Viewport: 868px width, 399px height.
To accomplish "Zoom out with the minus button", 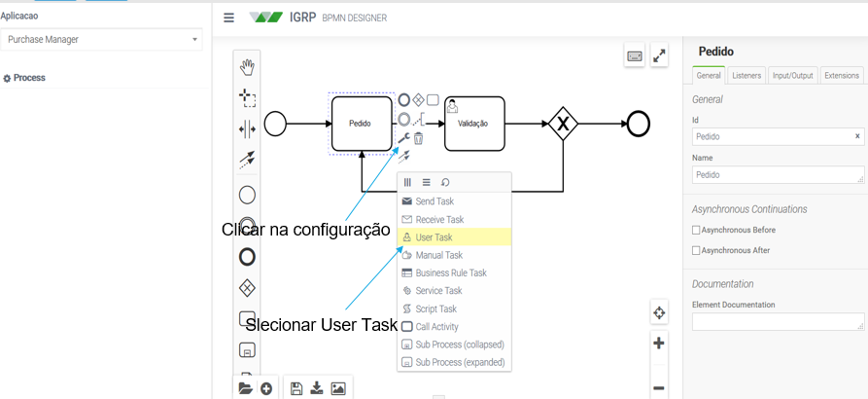I will pos(659,388).
